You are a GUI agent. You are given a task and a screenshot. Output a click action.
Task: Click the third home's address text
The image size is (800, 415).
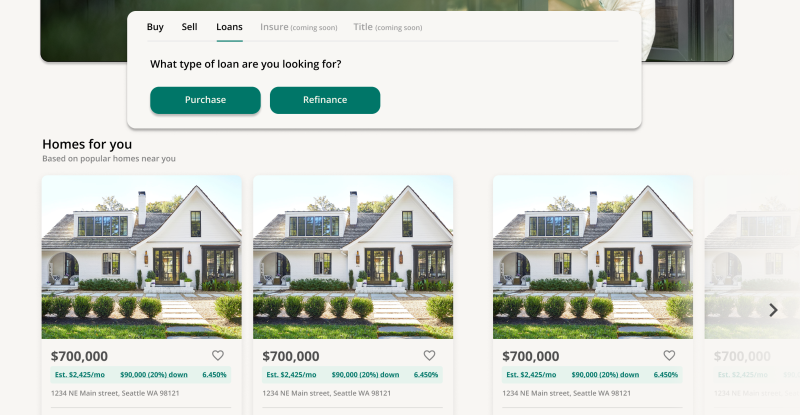point(567,394)
